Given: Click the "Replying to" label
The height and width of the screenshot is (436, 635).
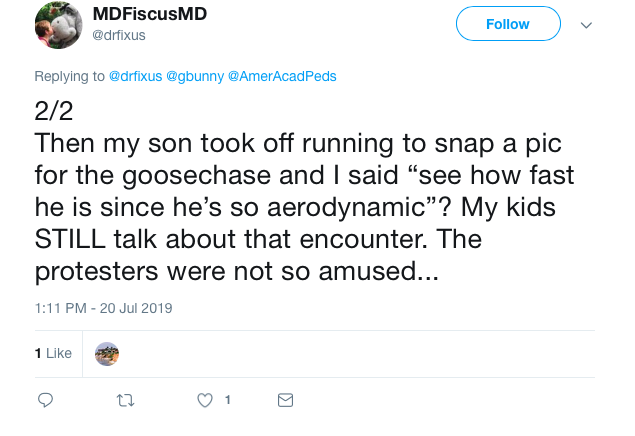Looking at the screenshot, I should point(69,76).
